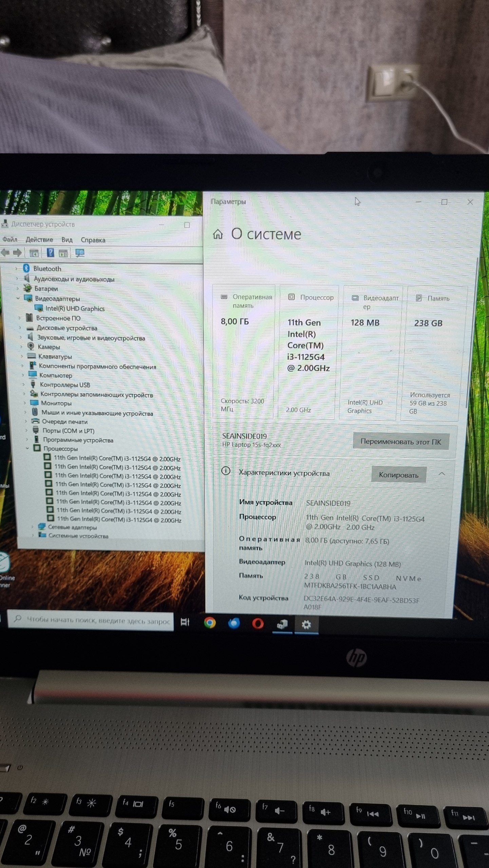This screenshot has height=868, width=489.
Task: Collapse the Видеоадаптеры node
Action: [x=18, y=298]
